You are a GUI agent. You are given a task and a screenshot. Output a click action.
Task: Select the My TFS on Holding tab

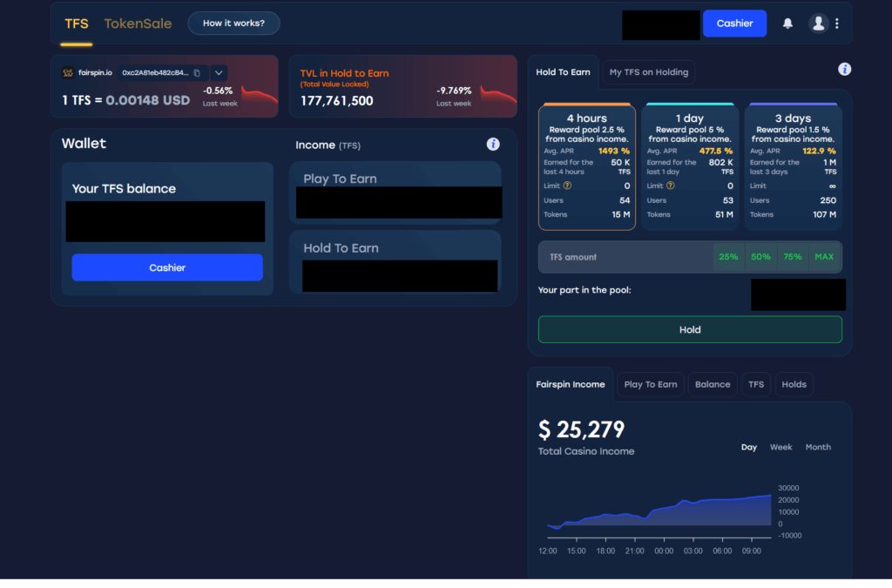(x=648, y=72)
